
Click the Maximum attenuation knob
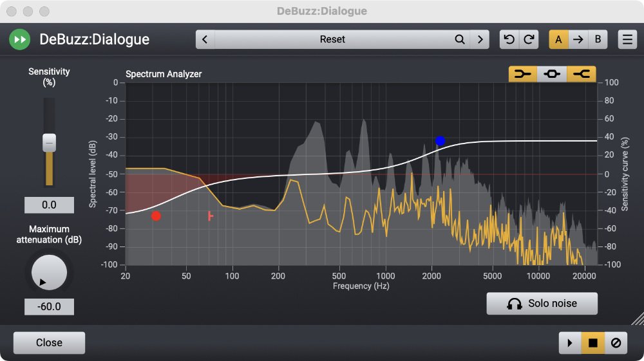pos(50,272)
